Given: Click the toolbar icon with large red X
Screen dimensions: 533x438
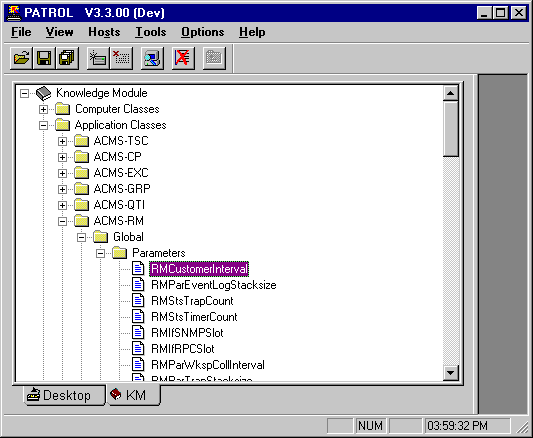Looking at the screenshot, I should (183, 58).
